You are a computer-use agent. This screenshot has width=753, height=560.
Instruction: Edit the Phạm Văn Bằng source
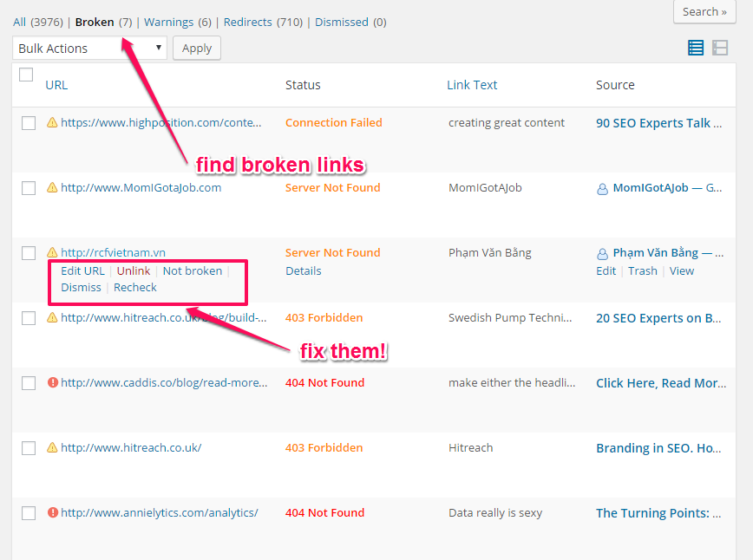(606, 270)
